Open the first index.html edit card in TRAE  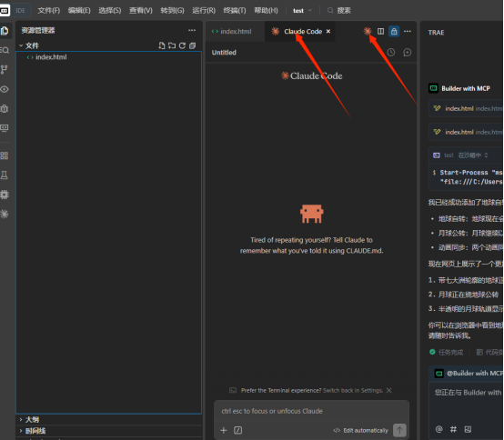[x=467, y=108]
